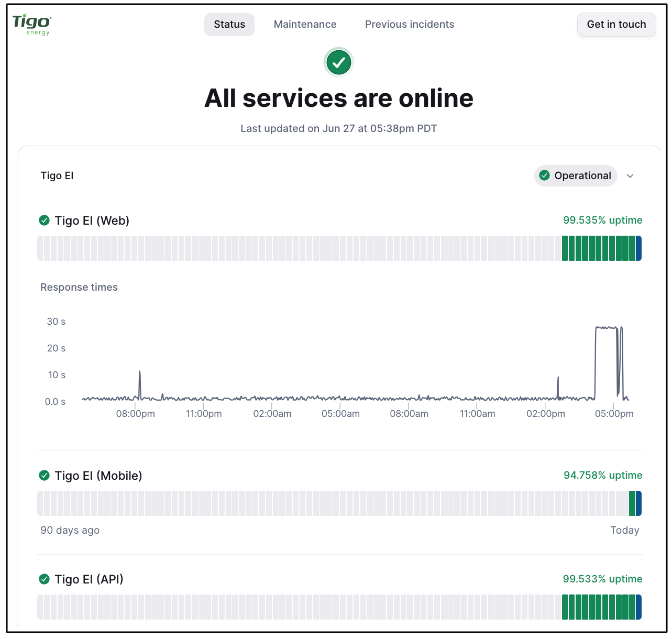This screenshot has height=639, width=672.
Task: Click the 08:00am axis label
Action: click(x=409, y=414)
